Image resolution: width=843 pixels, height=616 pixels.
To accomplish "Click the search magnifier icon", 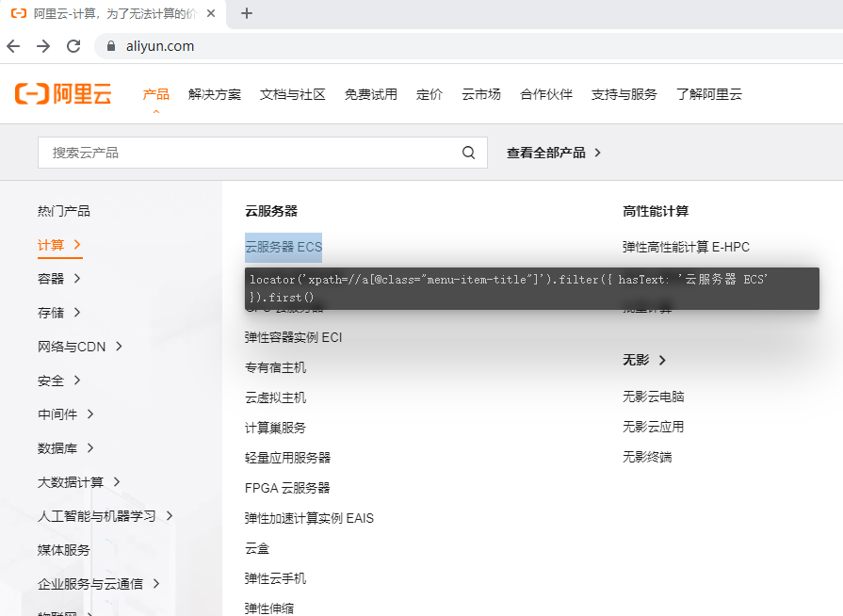I will tap(468, 153).
